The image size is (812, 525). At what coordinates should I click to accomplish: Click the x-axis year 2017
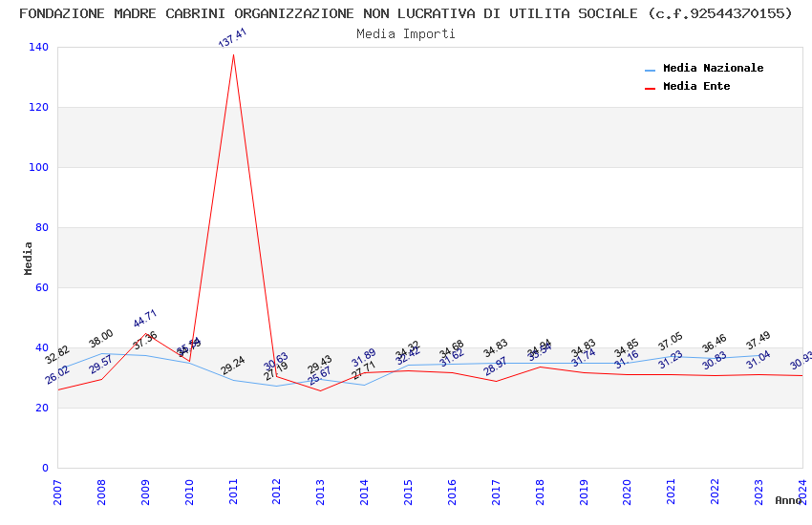click(496, 493)
